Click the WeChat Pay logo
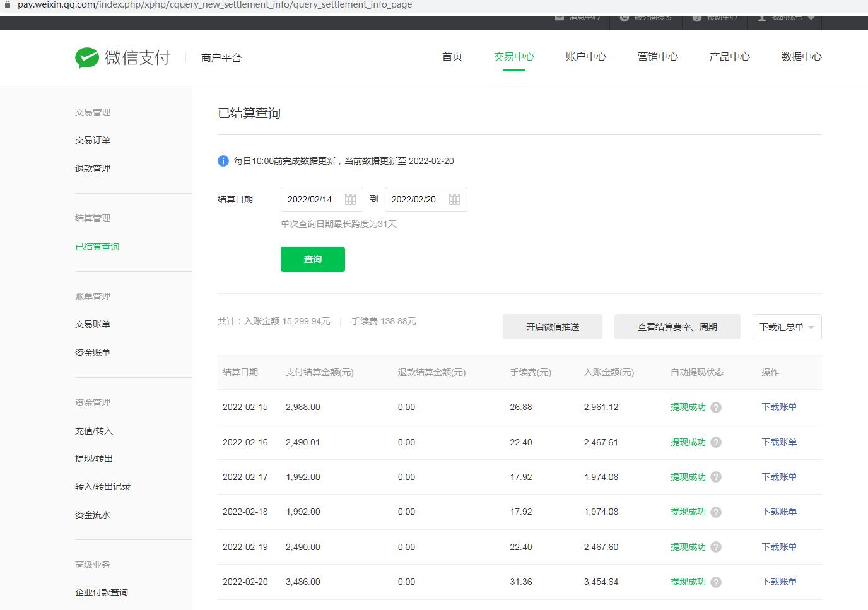 pos(122,57)
